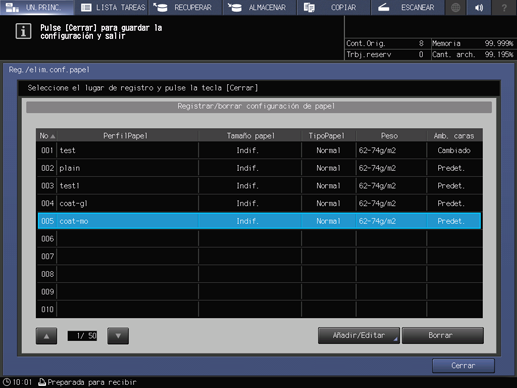
Task: Click Cerrar to save and exit
Action: click(x=463, y=366)
